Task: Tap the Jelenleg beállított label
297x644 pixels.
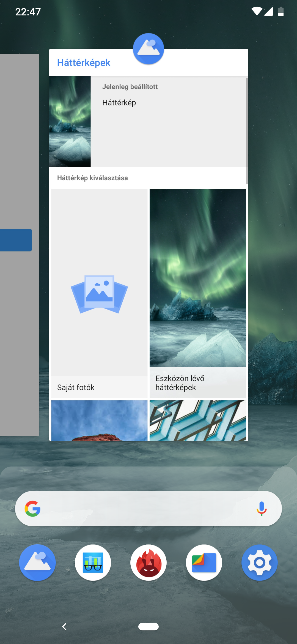Action: point(130,87)
